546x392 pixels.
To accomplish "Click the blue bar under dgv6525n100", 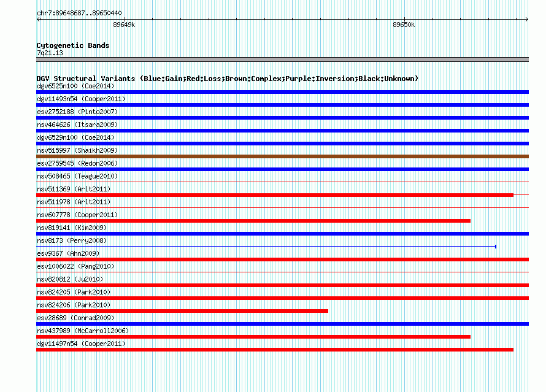I will (x=282, y=92).
